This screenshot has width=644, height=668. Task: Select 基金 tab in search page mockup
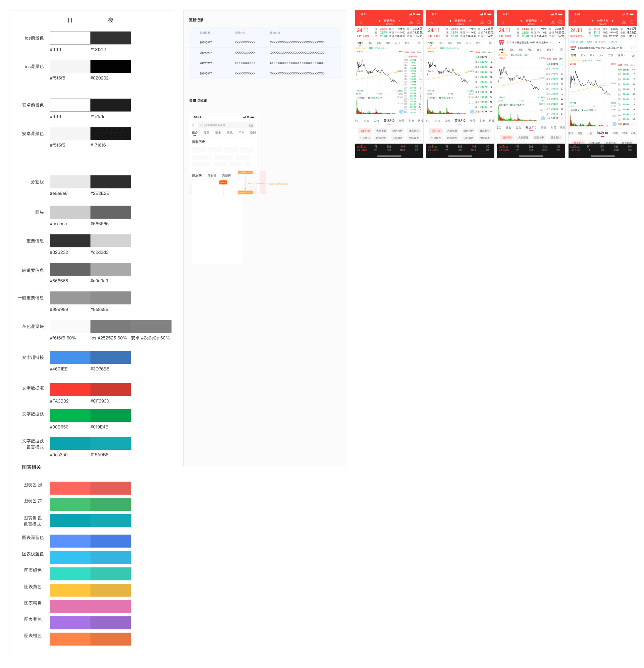pos(218,133)
